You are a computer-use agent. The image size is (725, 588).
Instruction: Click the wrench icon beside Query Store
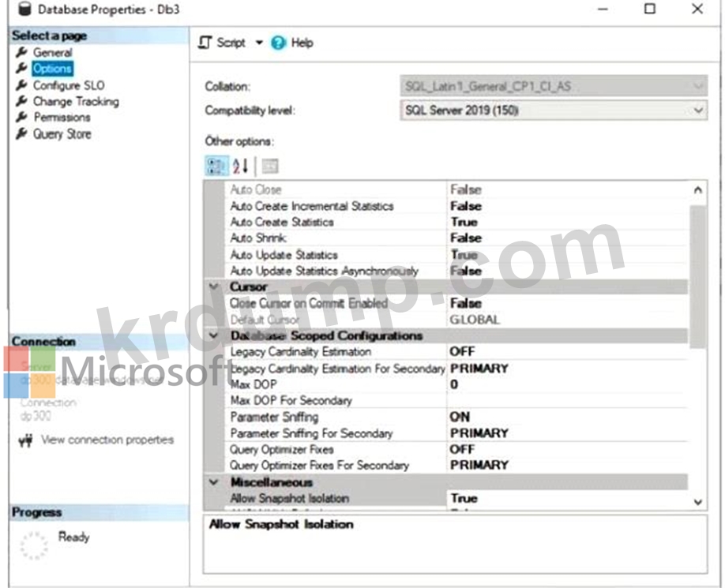pyautogui.click(x=21, y=134)
